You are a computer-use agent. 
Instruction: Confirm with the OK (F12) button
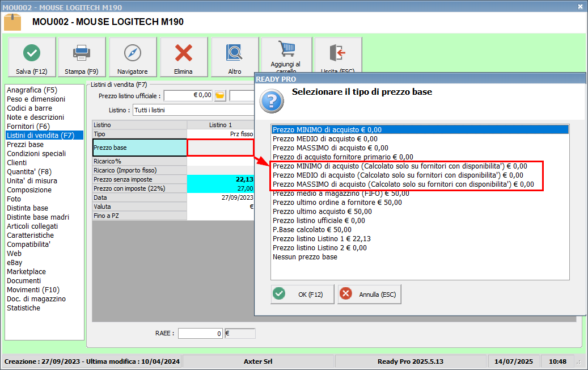click(x=302, y=294)
